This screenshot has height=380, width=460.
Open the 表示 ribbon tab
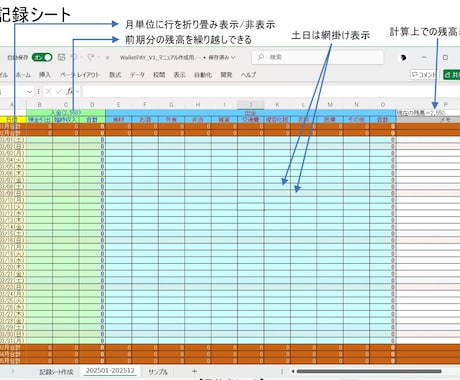pos(179,75)
